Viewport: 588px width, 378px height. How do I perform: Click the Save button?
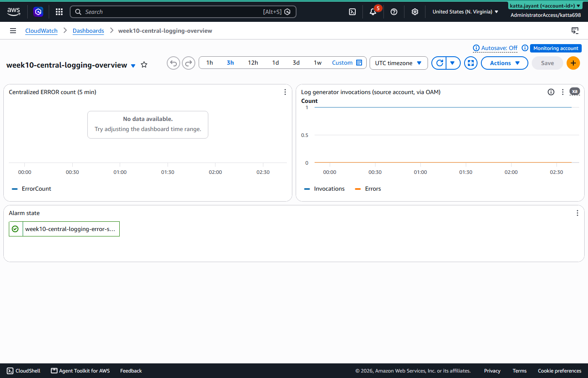547,63
